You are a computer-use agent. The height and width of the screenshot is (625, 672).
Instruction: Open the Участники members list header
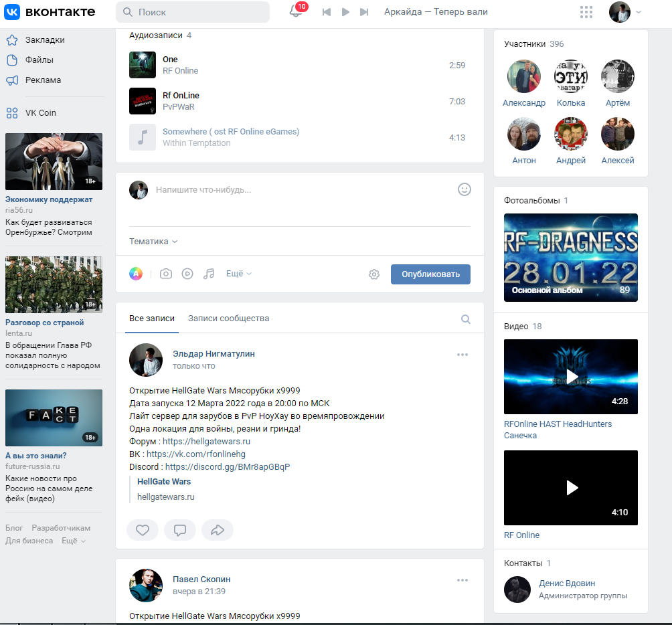[x=533, y=44]
